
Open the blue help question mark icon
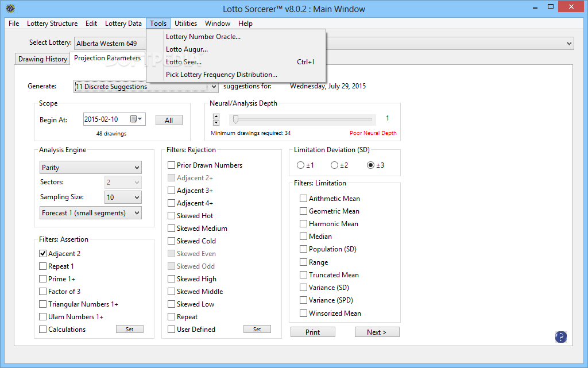(x=560, y=336)
